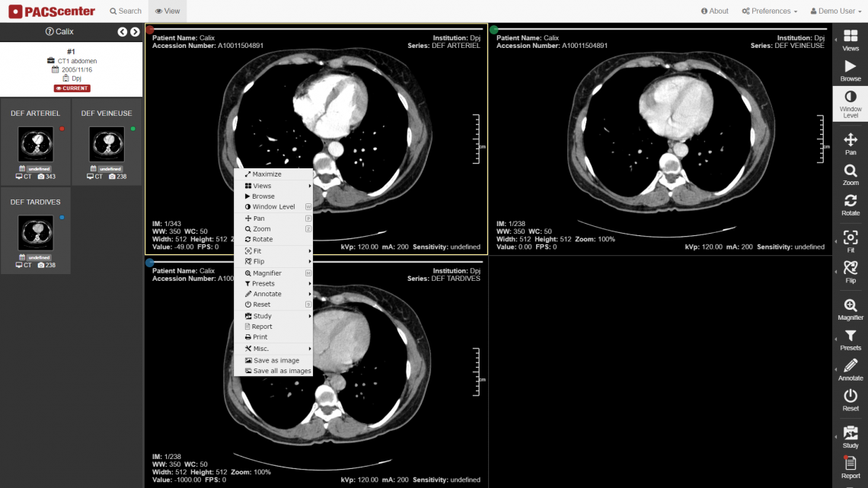
Task: Select the Rotate tool in right toolbar
Action: (850, 206)
